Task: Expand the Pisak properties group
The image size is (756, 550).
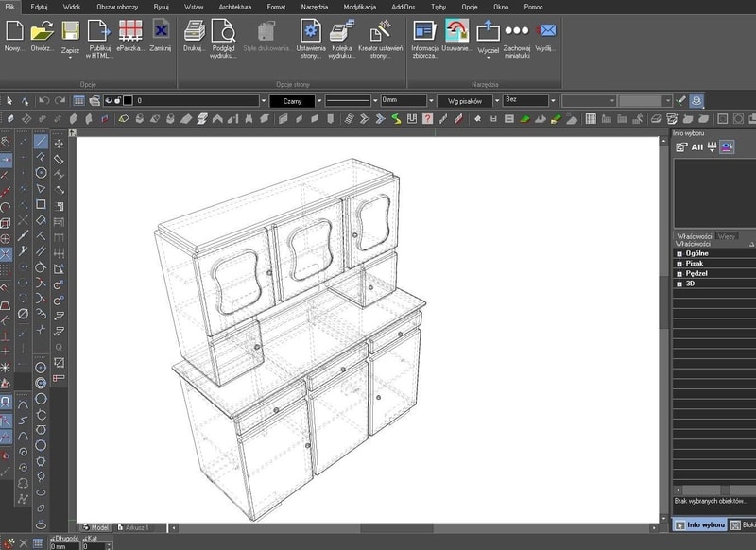Action: point(679,263)
